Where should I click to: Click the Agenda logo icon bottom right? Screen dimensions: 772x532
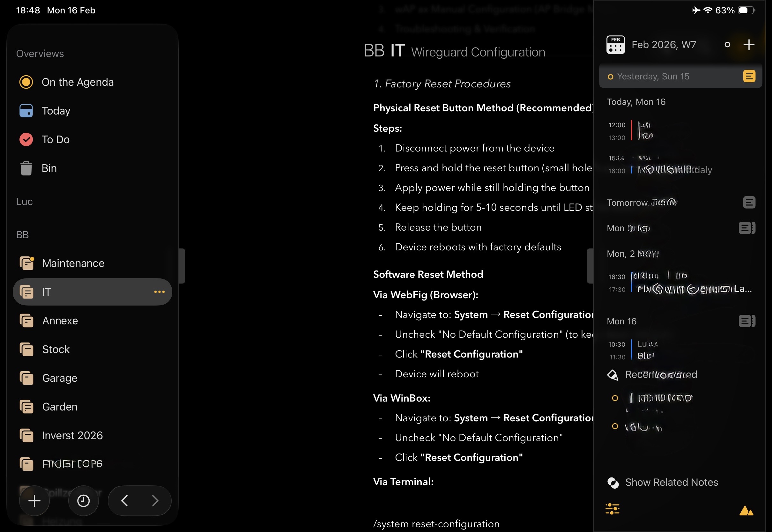point(746,511)
